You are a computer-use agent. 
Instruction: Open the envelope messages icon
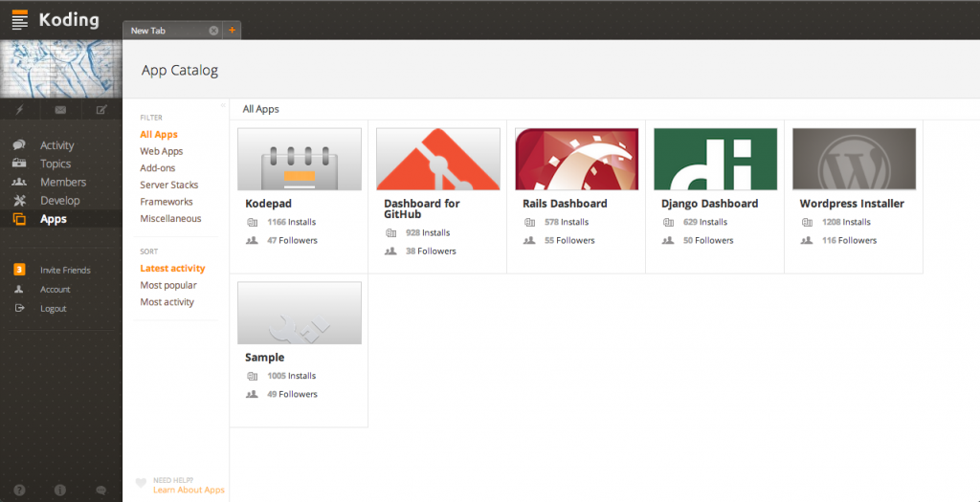click(60, 110)
